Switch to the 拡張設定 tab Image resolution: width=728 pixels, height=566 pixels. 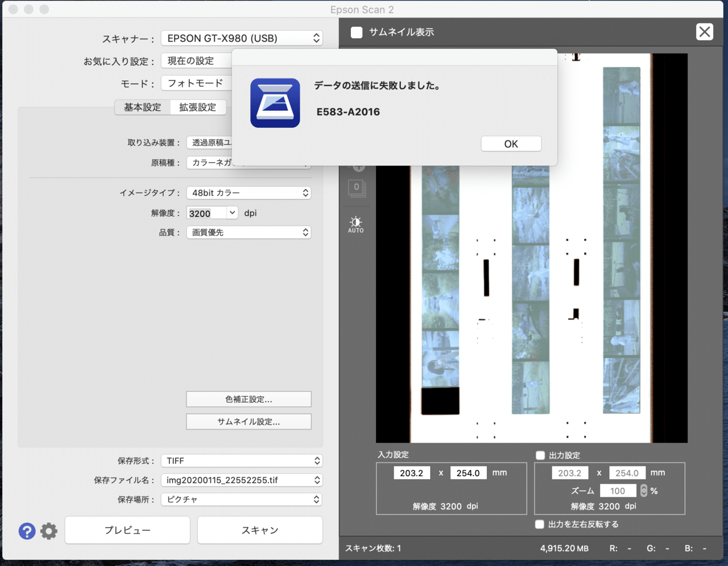pyautogui.click(x=197, y=107)
